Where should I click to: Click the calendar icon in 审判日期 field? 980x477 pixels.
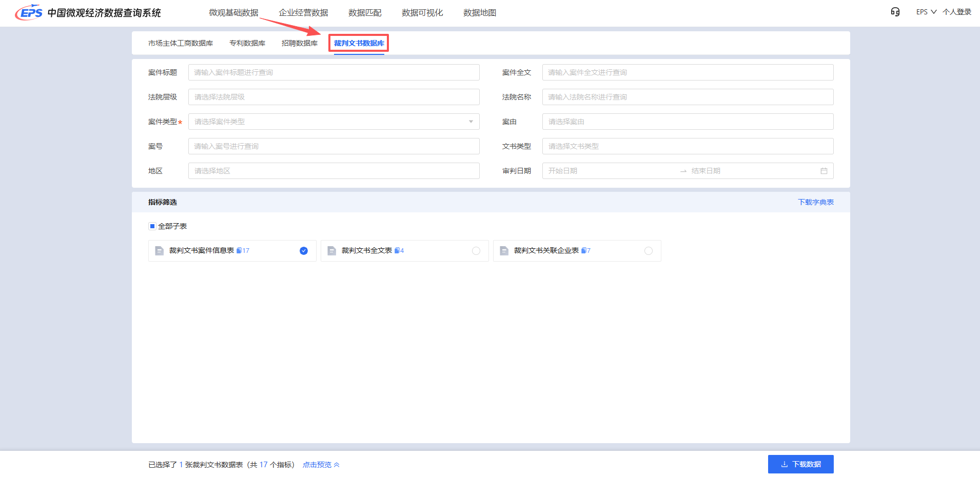pos(825,170)
